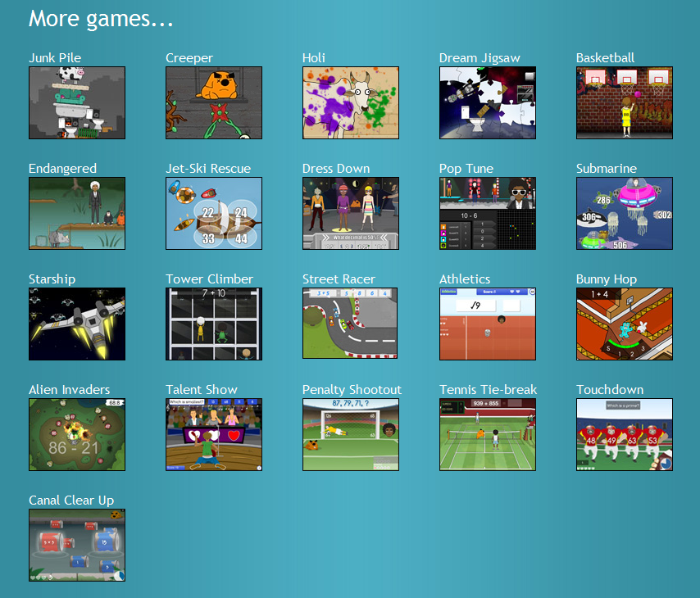This screenshot has height=598, width=700.
Task: Click the Canal Clear Up title link
Action: tap(71, 501)
